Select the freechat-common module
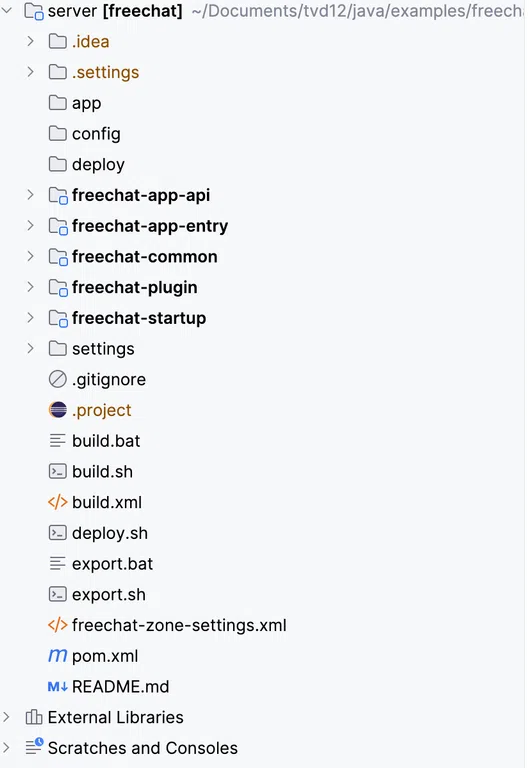 point(144,256)
